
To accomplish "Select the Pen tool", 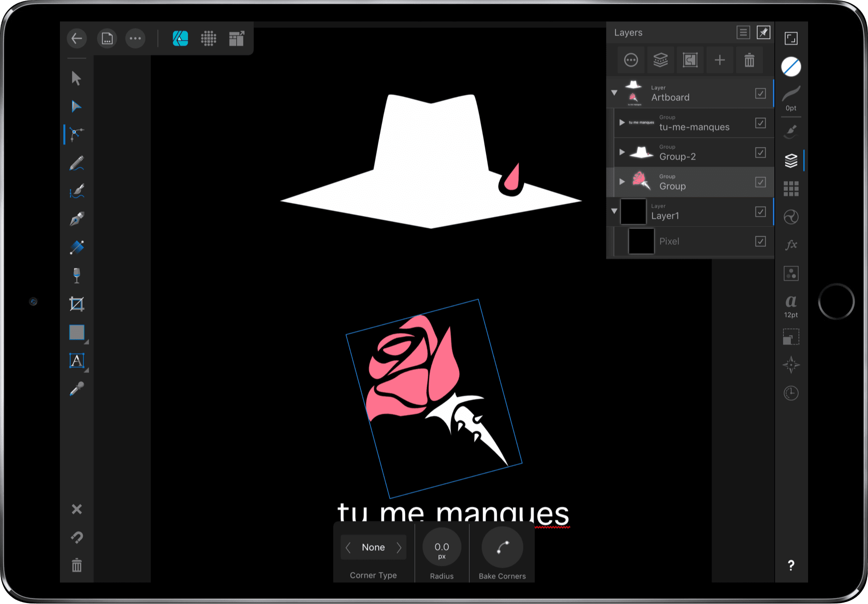I will [x=76, y=219].
